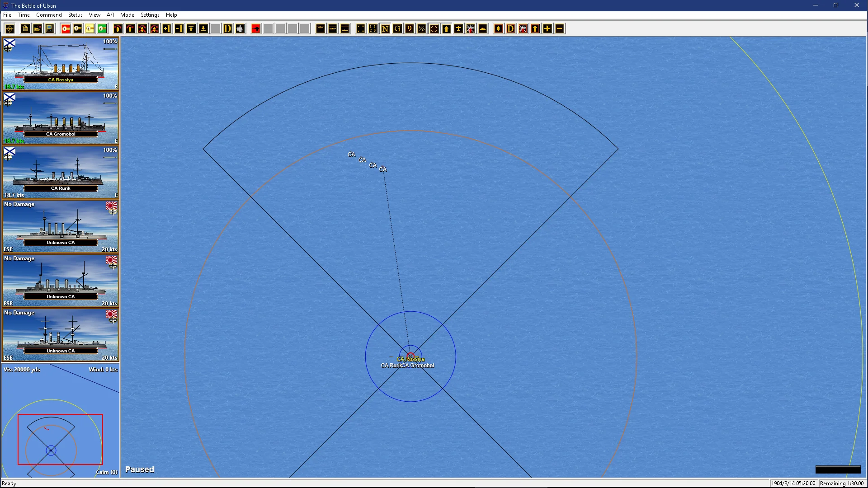Select the green-background clock speed icon
Screen dimensions: 868x488
tap(102, 29)
